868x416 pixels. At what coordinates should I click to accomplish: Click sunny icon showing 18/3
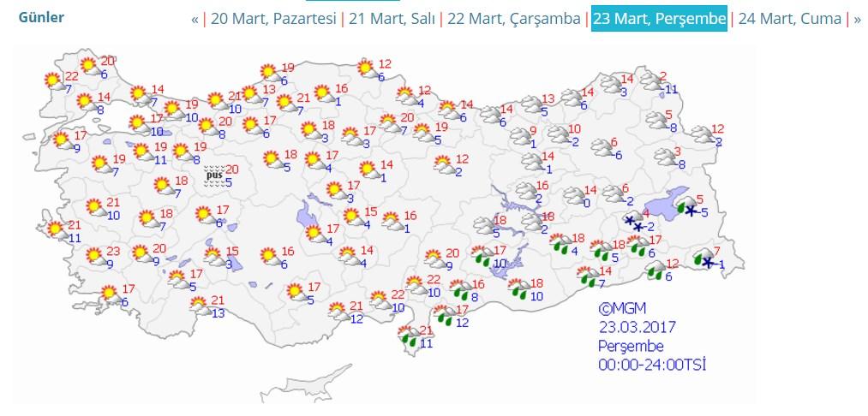tap(312, 131)
